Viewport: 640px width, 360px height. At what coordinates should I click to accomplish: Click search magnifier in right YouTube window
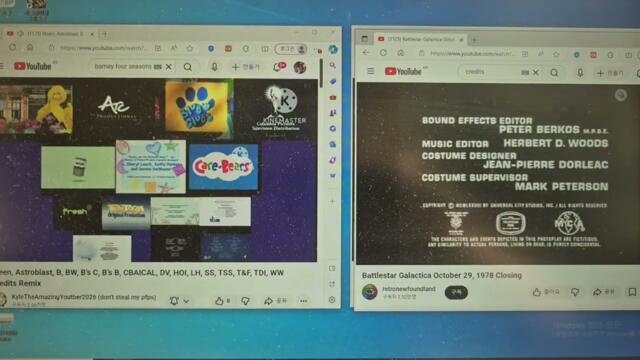tap(554, 73)
